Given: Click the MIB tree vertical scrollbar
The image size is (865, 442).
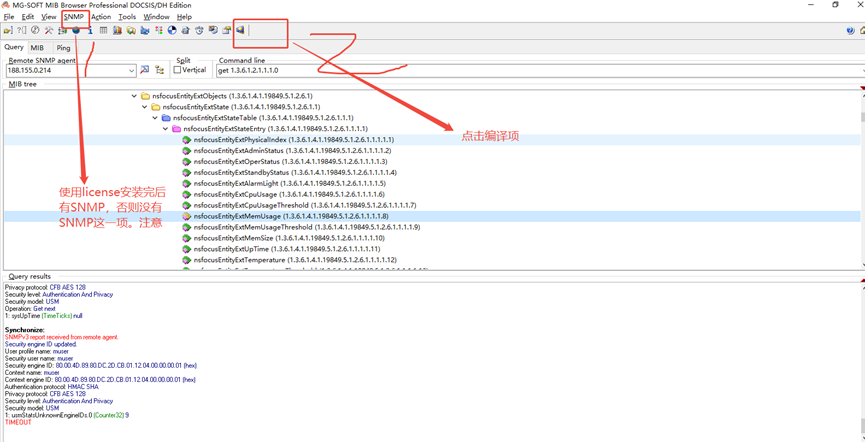Looking at the screenshot, I should point(862,179).
